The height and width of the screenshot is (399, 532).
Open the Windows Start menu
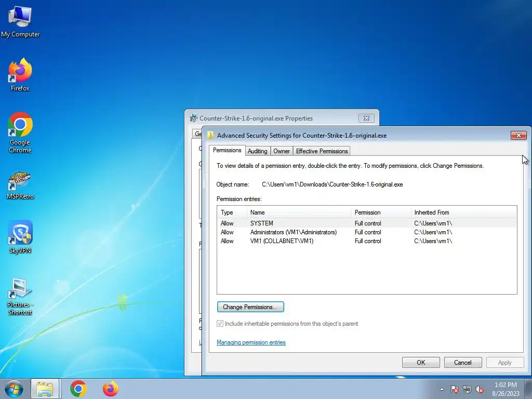tap(14, 389)
